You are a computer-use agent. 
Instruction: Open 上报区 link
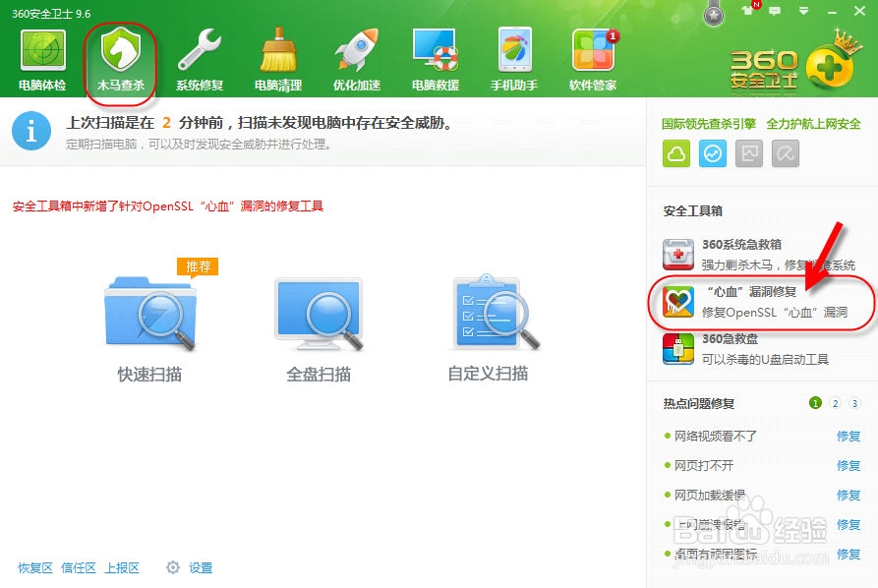[122, 567]
